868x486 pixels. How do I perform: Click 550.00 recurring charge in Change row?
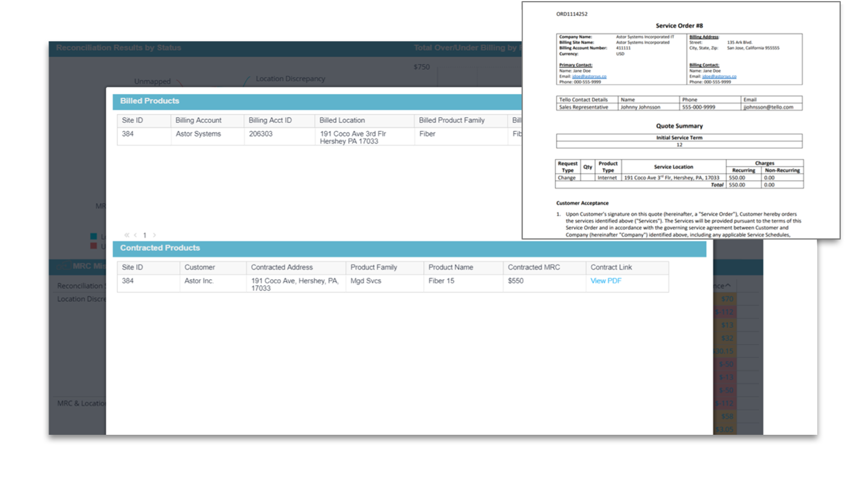pyautogui.click(x=737, y=178)
